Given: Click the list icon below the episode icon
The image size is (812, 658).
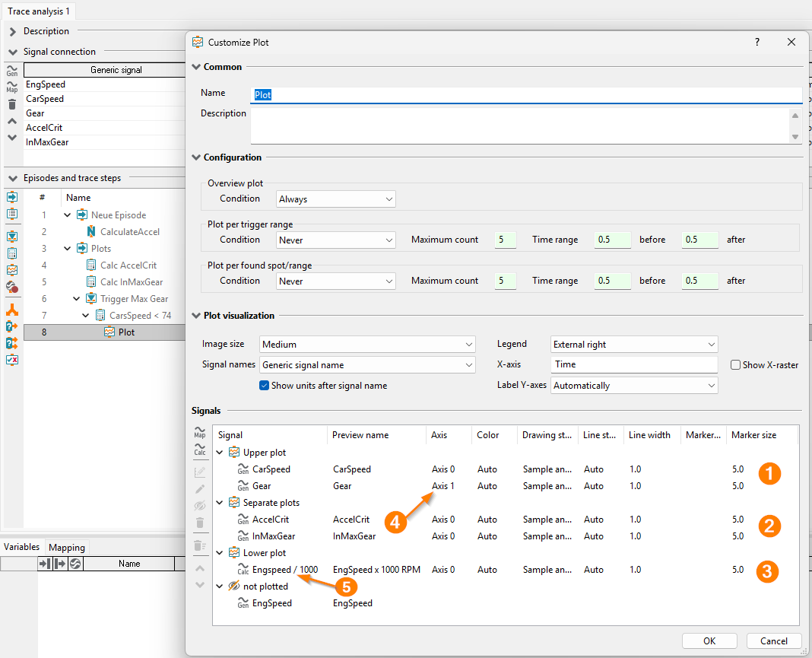Looking at the screenshot, I should 12,214.
